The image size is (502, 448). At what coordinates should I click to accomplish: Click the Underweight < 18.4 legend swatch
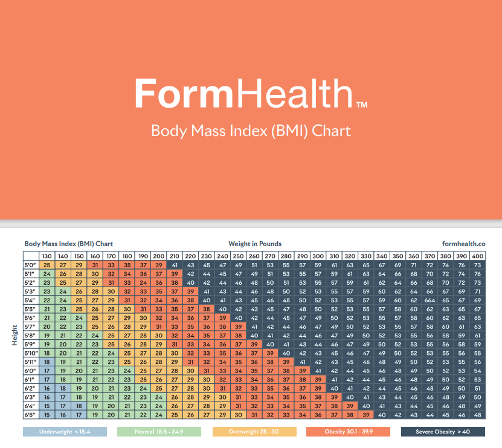pos(65,432)
